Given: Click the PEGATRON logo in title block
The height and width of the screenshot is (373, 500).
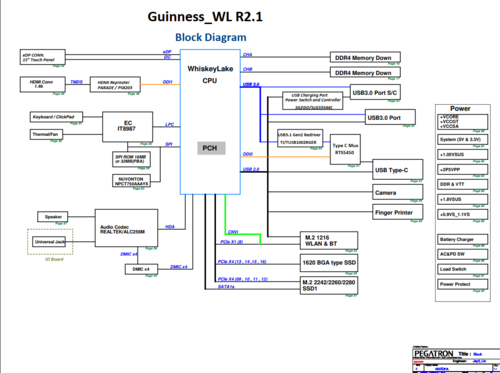Looking at the screenshot, I should tap(434, 353).
